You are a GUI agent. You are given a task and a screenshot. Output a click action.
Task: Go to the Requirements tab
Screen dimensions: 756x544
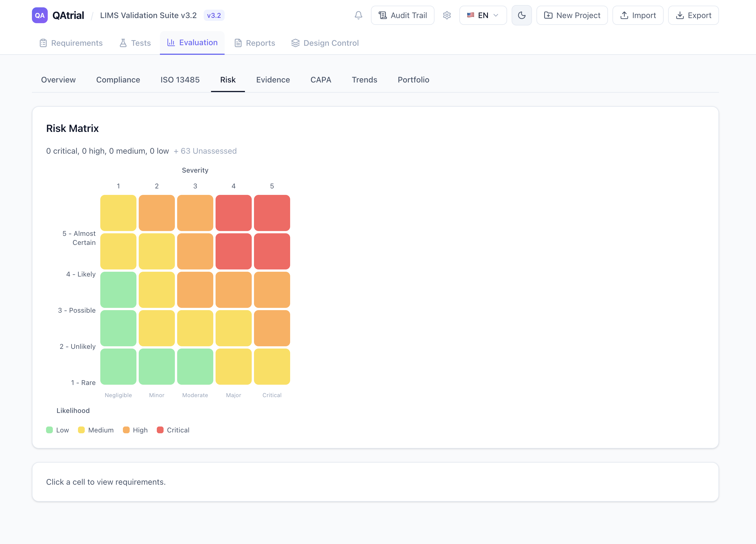[x=71, y=43]
